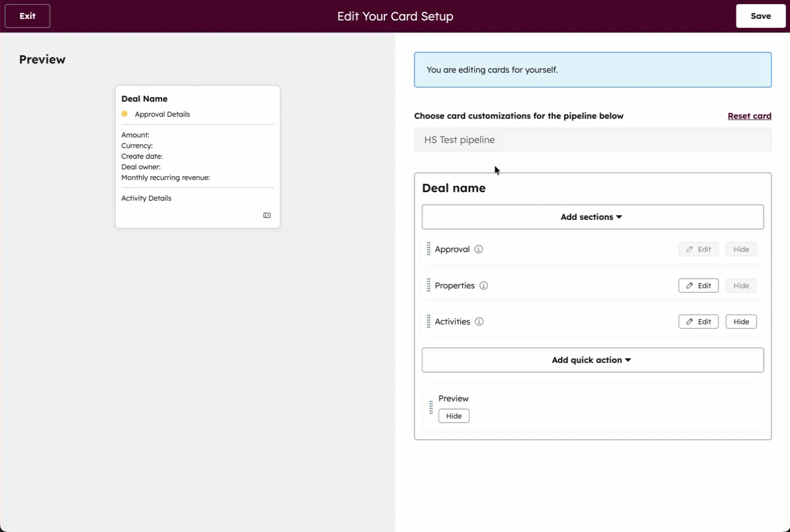
Task: View the Activities info tooltip icon
Action: click(478, 322)
